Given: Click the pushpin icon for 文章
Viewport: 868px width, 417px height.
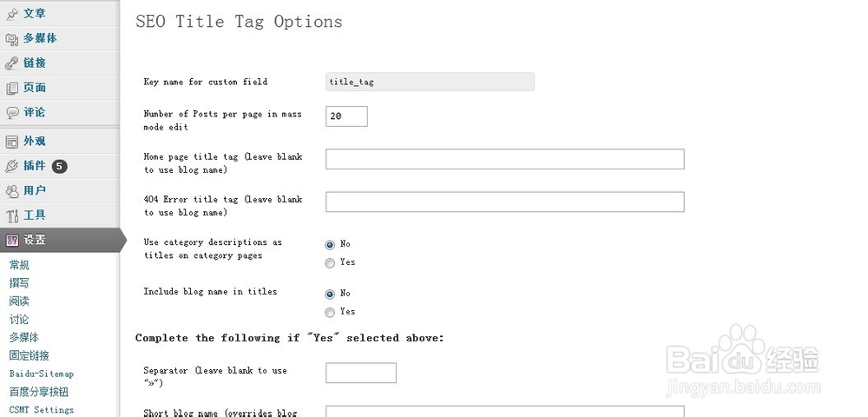Looking at the screenshot, I should click(11, 15).
